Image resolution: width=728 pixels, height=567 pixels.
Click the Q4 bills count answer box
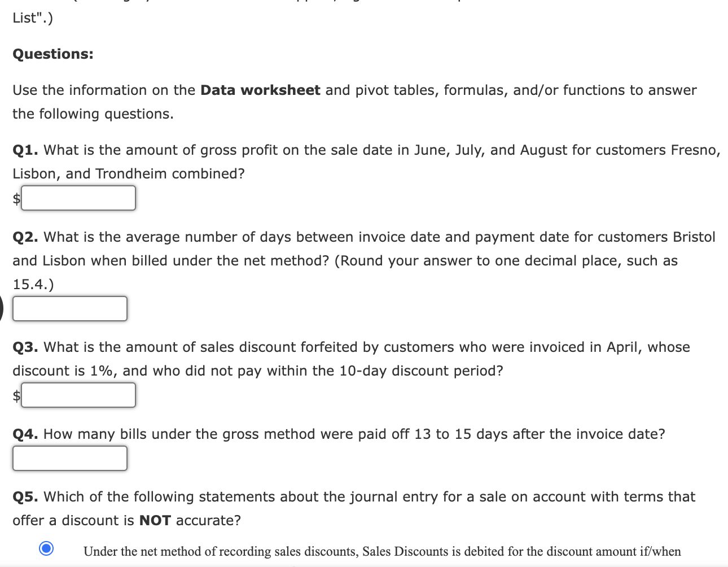click(69, 458)
